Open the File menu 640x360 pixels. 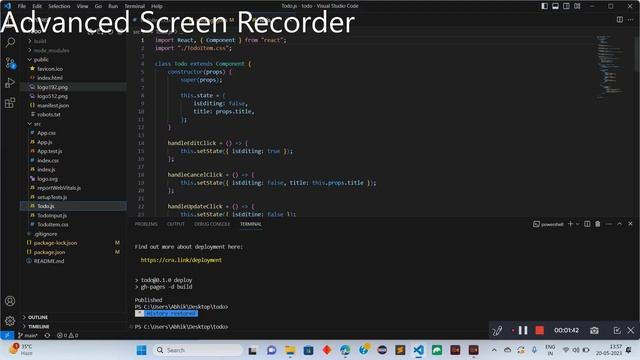pyautogui.click(x=22, y=6)
